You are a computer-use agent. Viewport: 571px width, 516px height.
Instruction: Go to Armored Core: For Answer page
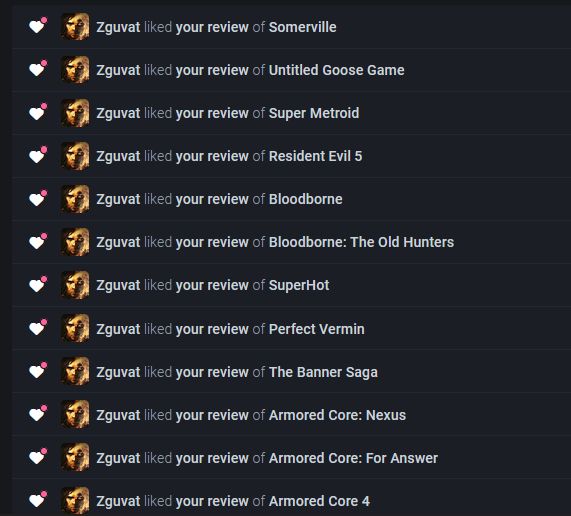coord(353,458)
